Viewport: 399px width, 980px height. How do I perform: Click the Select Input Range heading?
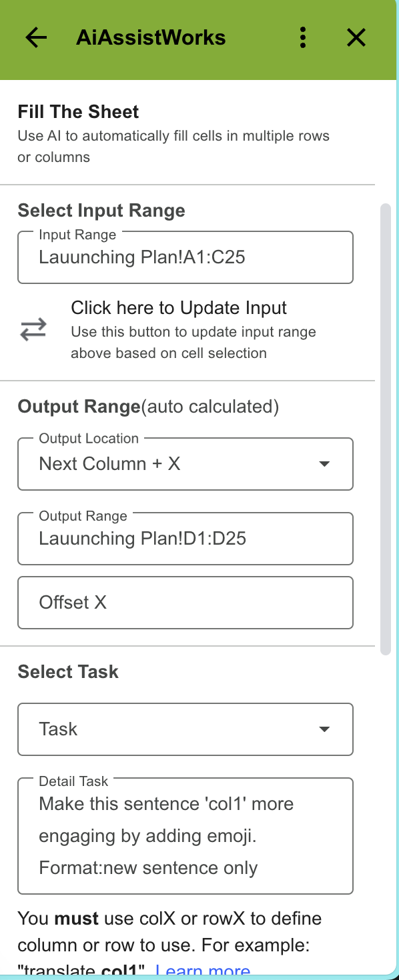(x=101, y=210)
